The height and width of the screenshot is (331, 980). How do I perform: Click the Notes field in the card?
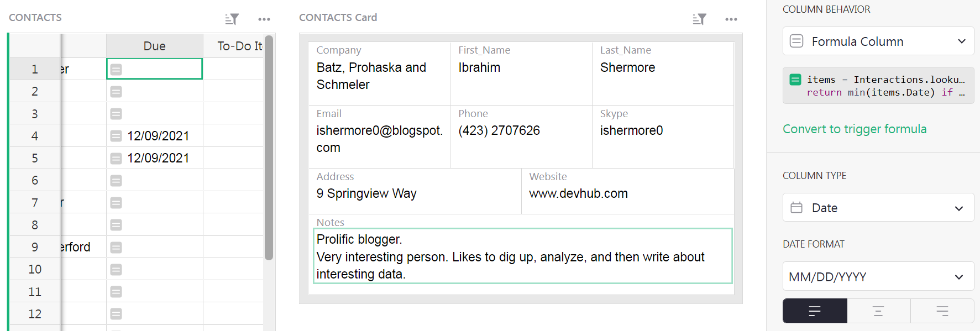point(522,256)
